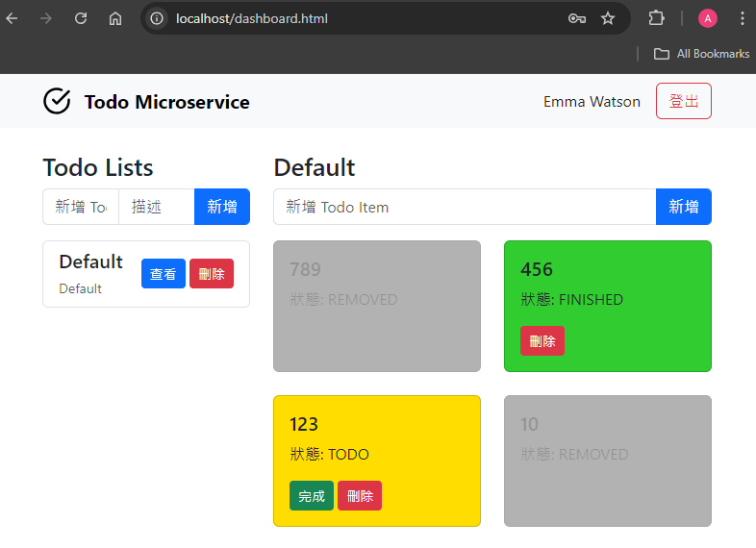This screenshot has width=756, height=548.
Task: Open the password manager key icon
Action: pyautogui.click(x=577, y=18)
